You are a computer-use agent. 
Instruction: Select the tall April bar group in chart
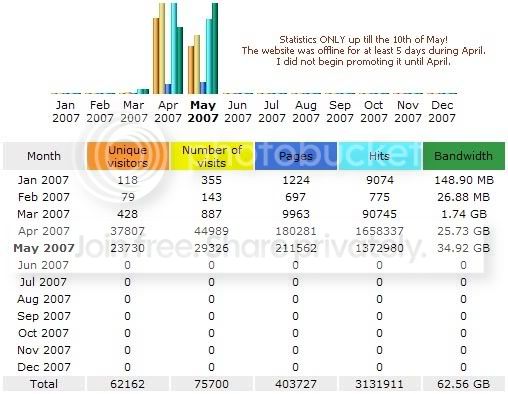pos(168,48)
